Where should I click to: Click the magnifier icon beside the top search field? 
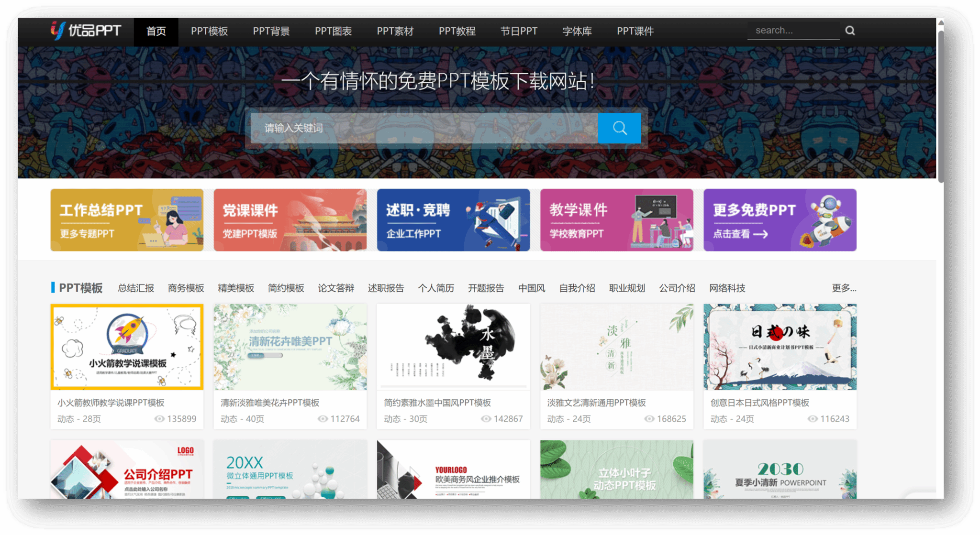pos(850,31)
